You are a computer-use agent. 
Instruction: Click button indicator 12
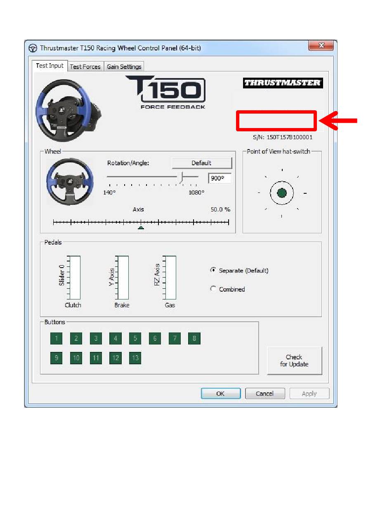click(x=116, y=358)
